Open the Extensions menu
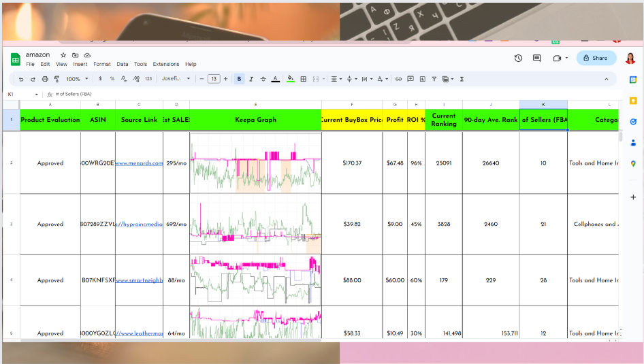The height and width of the screenshot is (364, 644). click(166, 64)
